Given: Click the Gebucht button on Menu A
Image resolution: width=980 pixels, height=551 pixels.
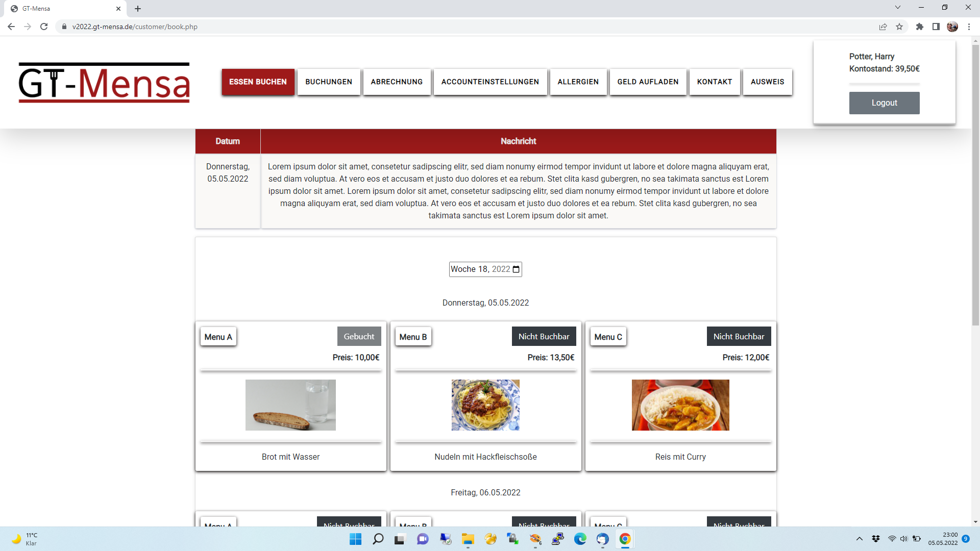Looking at the screenshot, I should 359,336.
